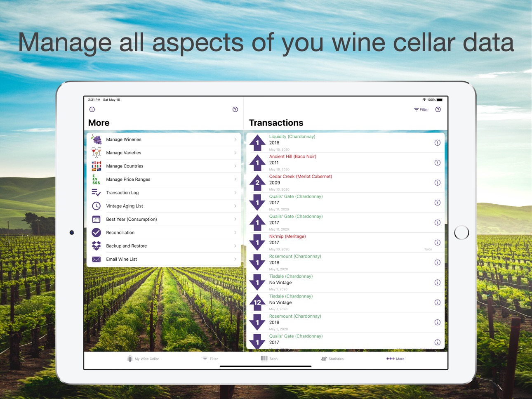Click up-arrow 2 icon for Cedar Creek

[257, 183]
